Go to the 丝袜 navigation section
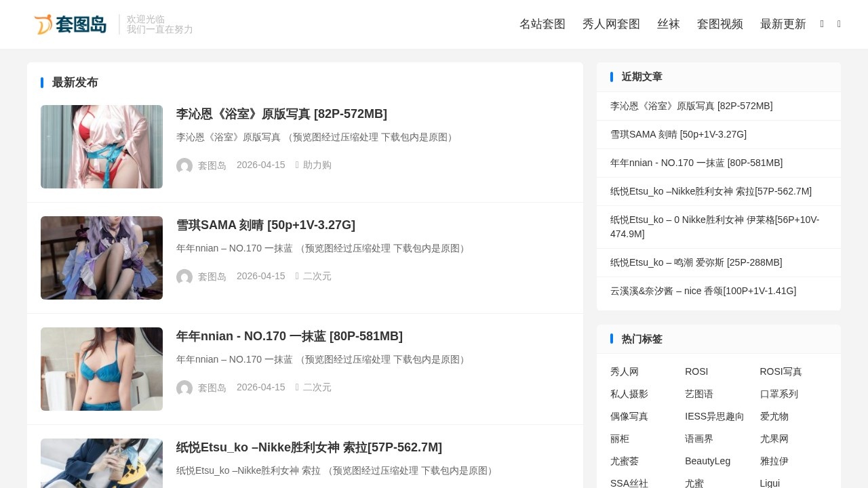Screen dimensions: 868x488 (668, 24)
